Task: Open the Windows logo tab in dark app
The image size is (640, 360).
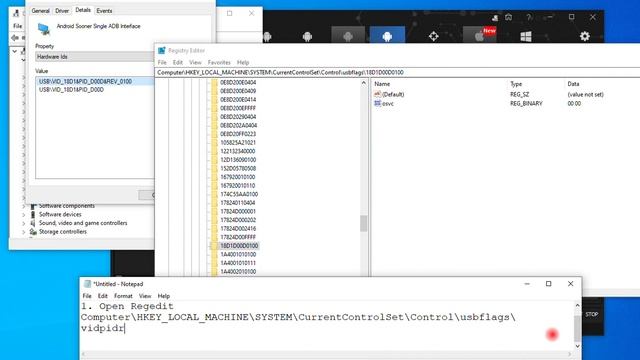Action: pos(526,36)
